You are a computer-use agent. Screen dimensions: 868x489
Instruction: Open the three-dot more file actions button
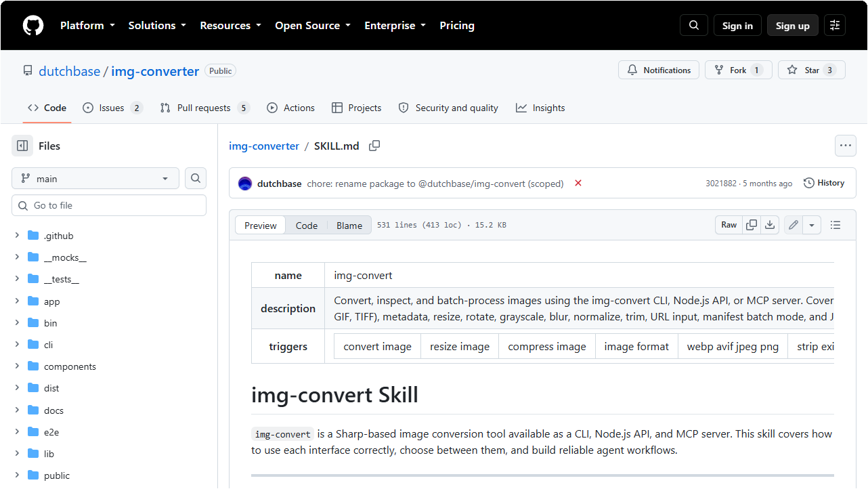tap(845, 146)
